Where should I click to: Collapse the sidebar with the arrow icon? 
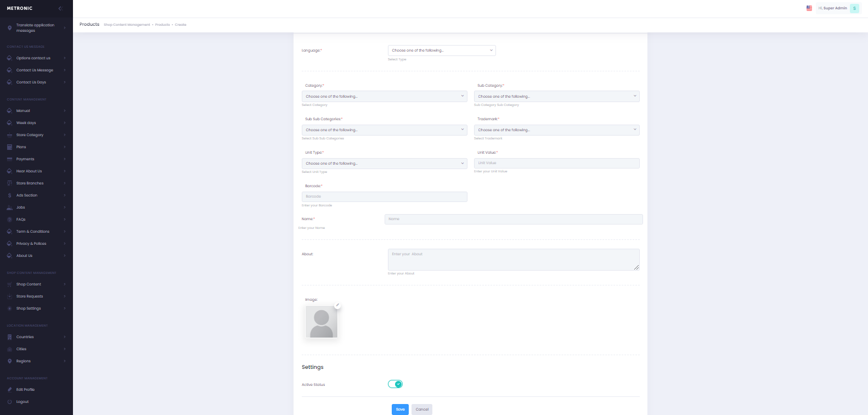[x=60, y=8]
